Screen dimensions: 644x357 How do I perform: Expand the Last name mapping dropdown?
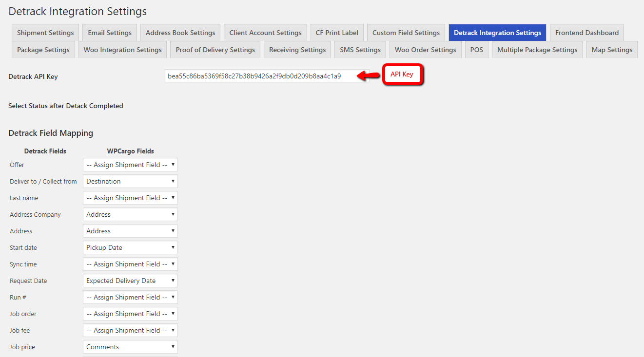pyautogui.click(x=130, y=198)
